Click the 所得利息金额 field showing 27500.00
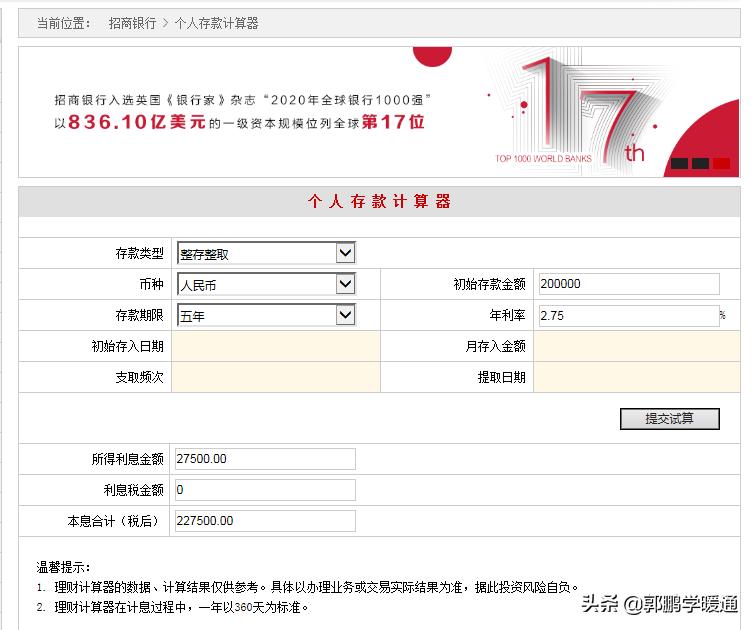This screenshot has height=630, width=755. (265, 459)
